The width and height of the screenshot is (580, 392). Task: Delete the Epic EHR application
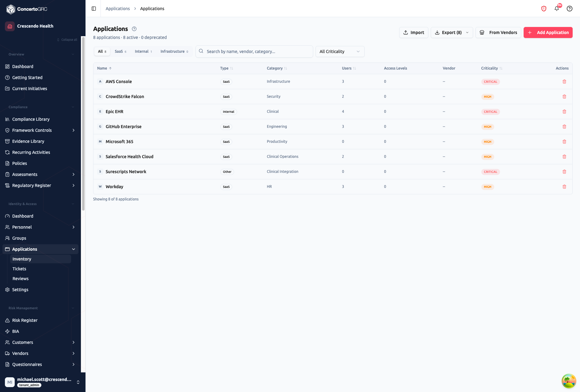[564, 112]
